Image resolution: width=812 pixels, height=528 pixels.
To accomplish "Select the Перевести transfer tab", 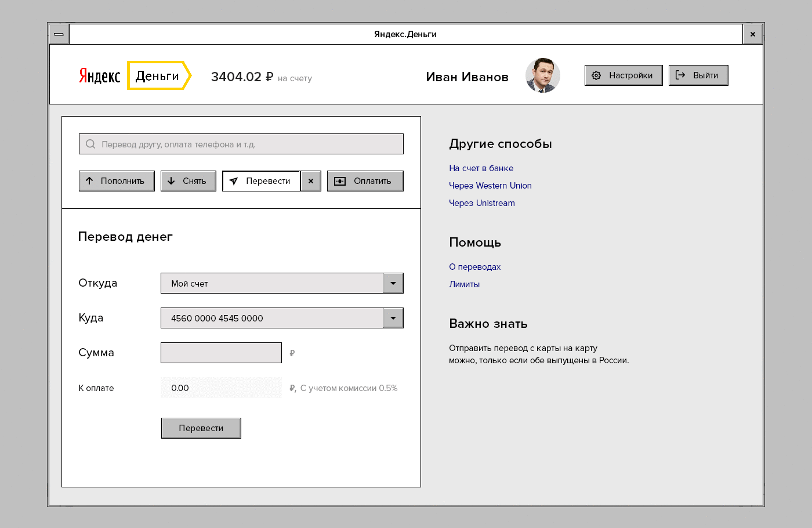I will [262, 181].
